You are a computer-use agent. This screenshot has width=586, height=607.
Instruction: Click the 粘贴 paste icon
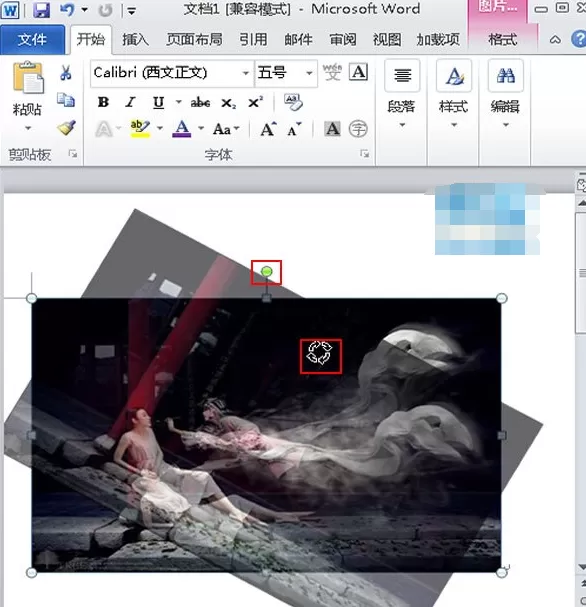pyautogui.click(x=27, y=77)
